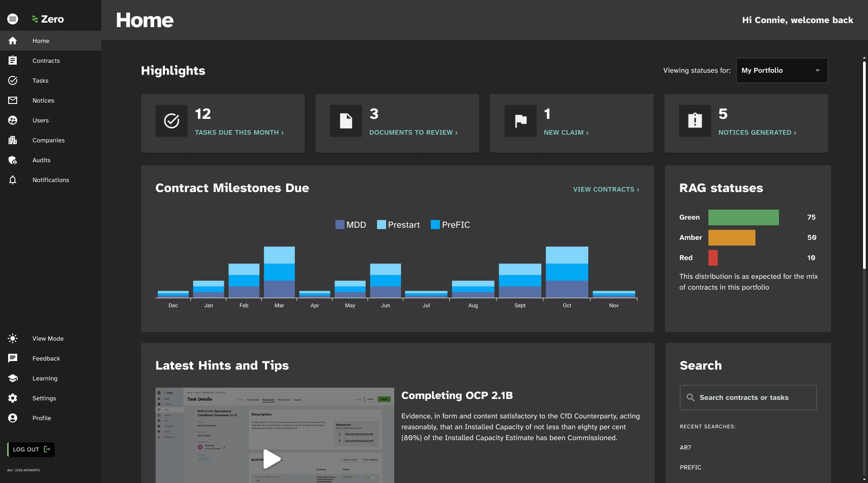This screenshot has height=483, width=868.
Task: Open the My Portfolio status dropdown
Action: click(782, 70)
